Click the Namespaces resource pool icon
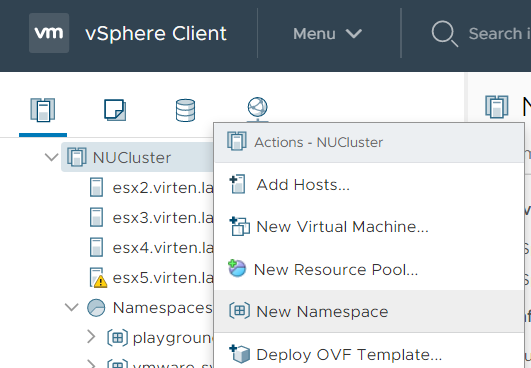 [96, 308]
